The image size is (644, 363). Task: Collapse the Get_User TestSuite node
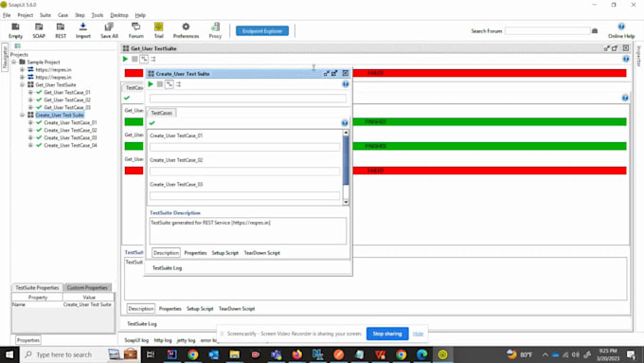(22, 84)
